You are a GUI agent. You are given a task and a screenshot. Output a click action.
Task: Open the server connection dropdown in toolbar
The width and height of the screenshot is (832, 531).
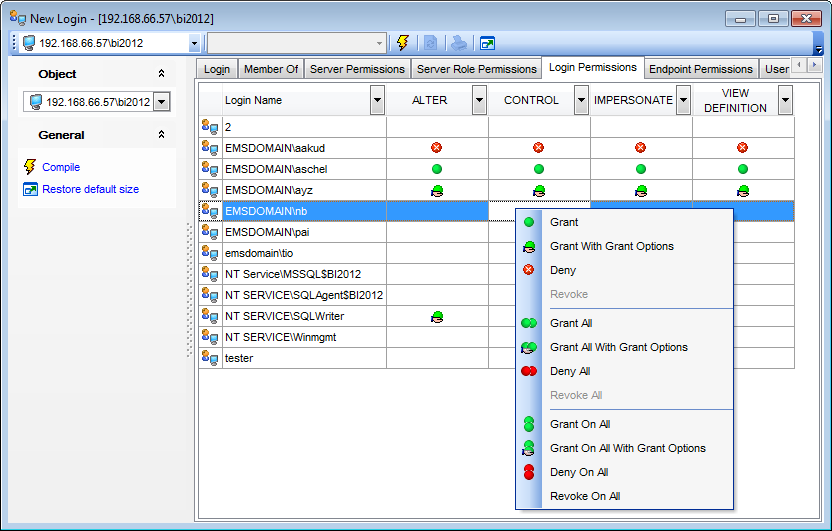click(x=194, y=43)
